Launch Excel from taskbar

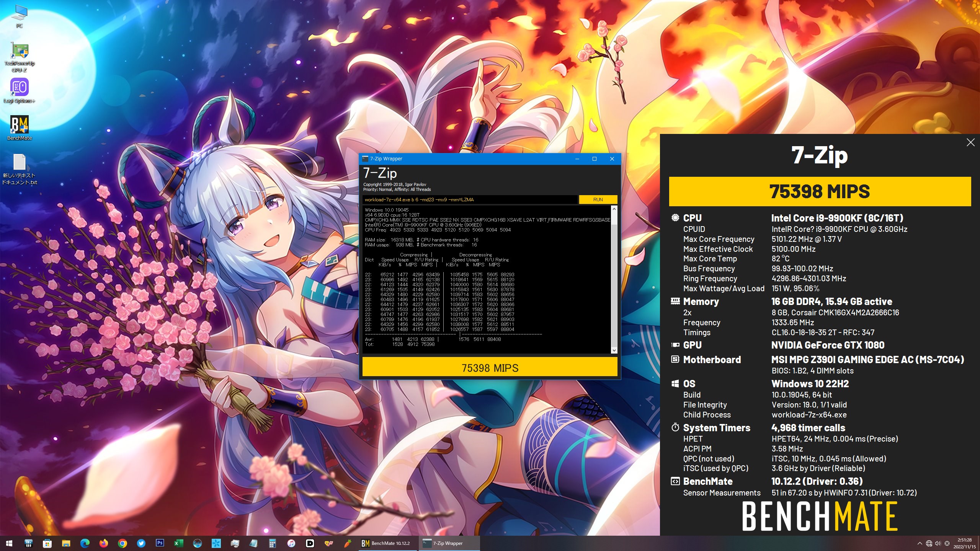click(178, 543)
